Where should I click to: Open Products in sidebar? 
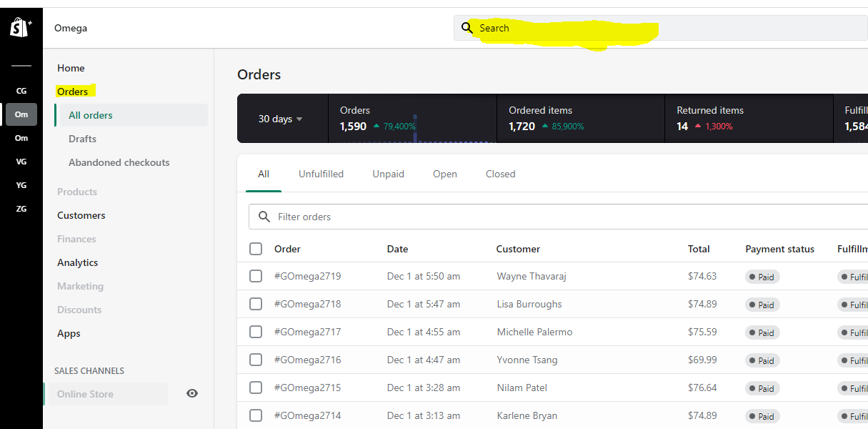(77, 192)
